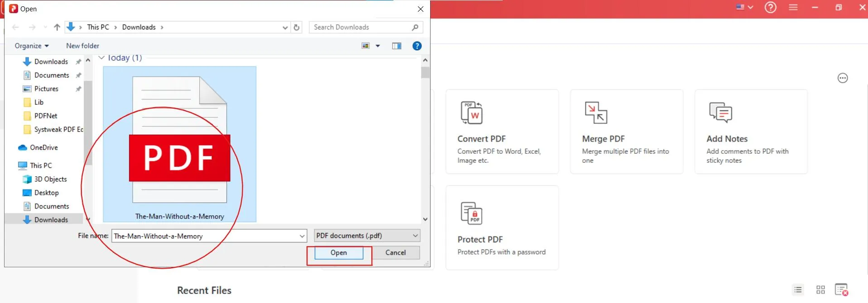Viewport: 868px width, 303px height.
Task: Expand the File name combo box arrow
Action: click(302, 236)
